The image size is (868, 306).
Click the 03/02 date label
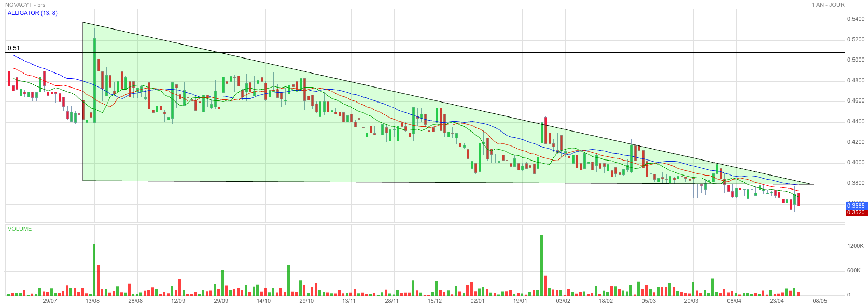click(563, 301)
